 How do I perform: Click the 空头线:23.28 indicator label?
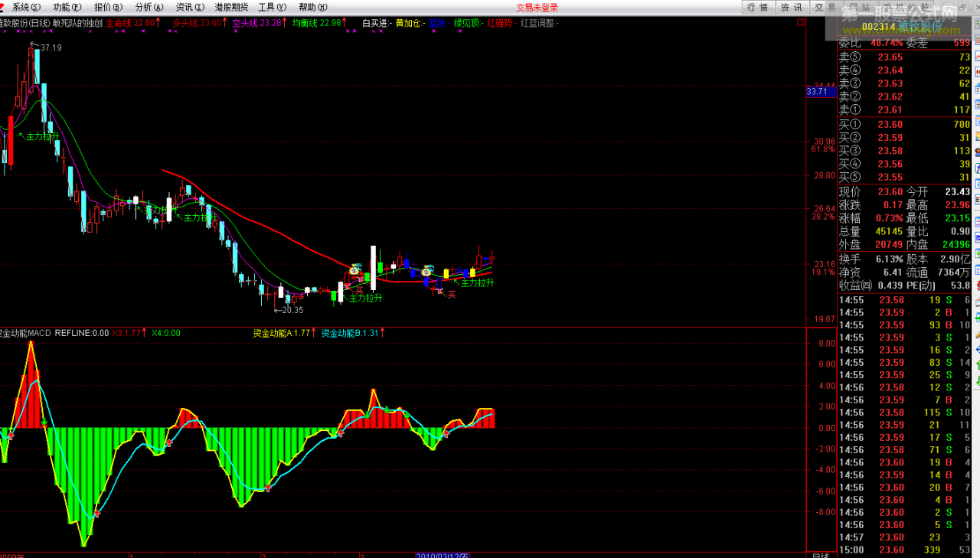pos(260,23)
